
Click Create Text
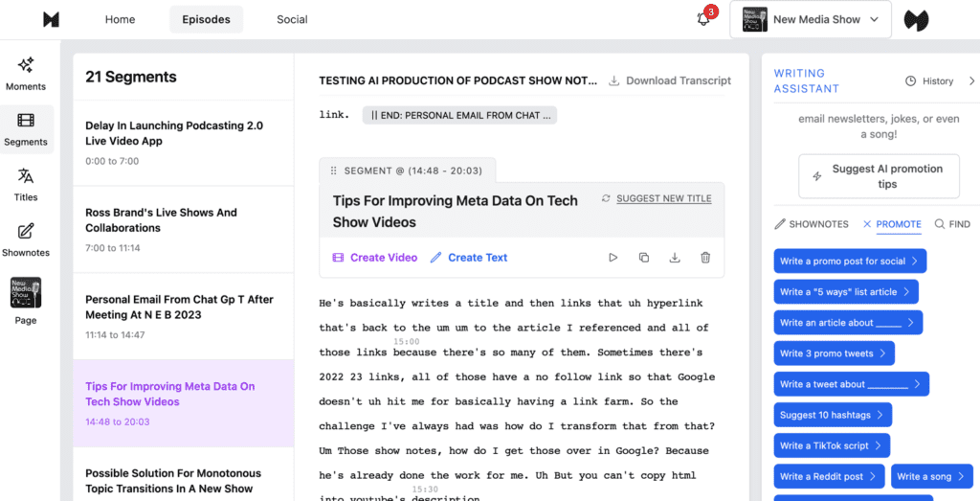coord(469,257)
